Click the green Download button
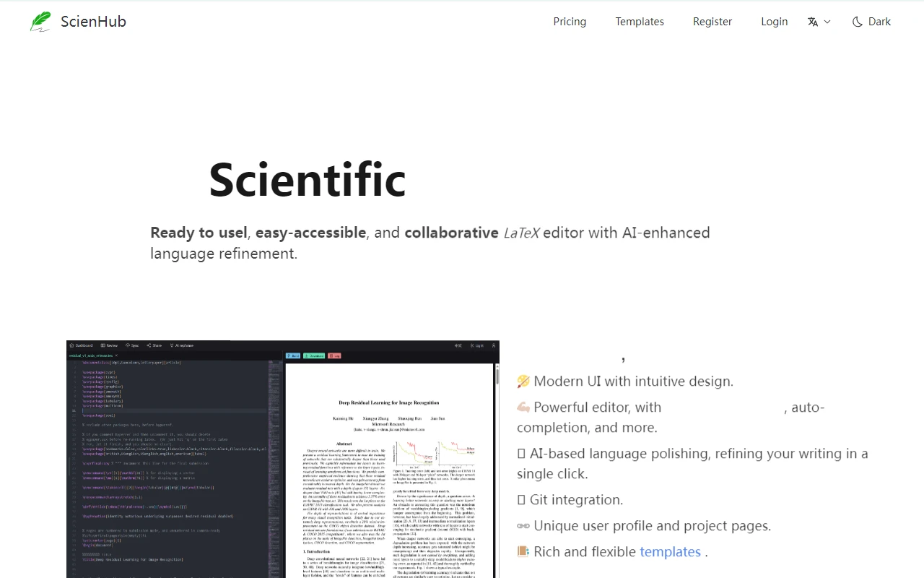 pos(315,355)
